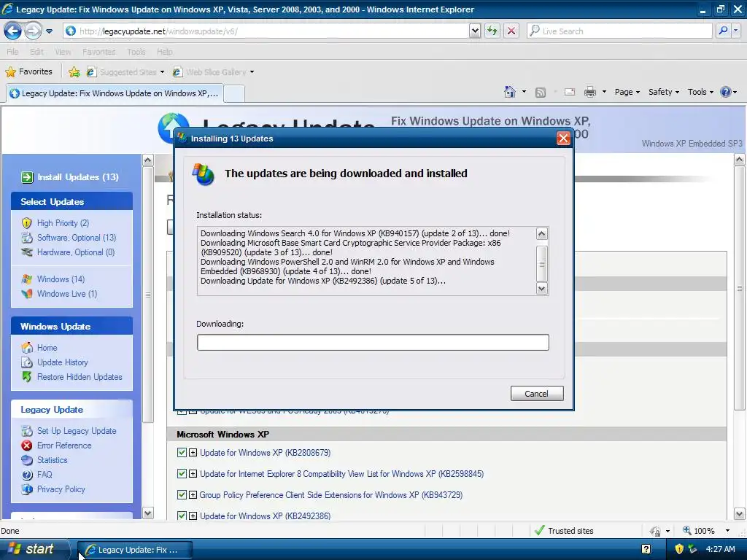Expand details for KB2808679 update

pyautogui.click(x=193, y=452)
